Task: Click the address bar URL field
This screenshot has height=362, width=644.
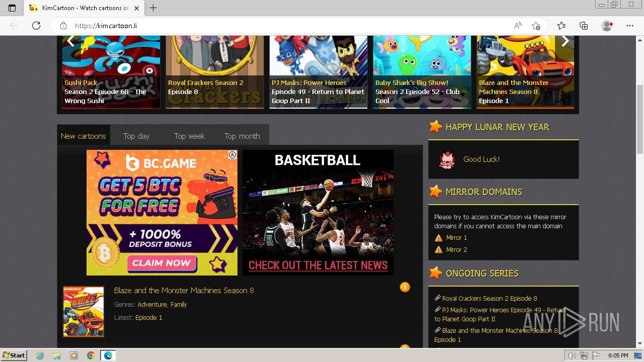Action: [292, 26]
